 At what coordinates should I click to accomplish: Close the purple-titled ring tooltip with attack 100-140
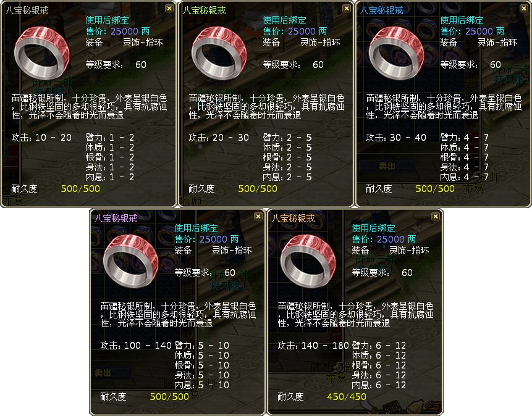pyautogui.click(x=258, y=216)
